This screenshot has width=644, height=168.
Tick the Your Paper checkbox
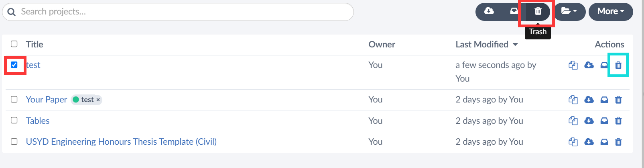(x=14, y=99)
